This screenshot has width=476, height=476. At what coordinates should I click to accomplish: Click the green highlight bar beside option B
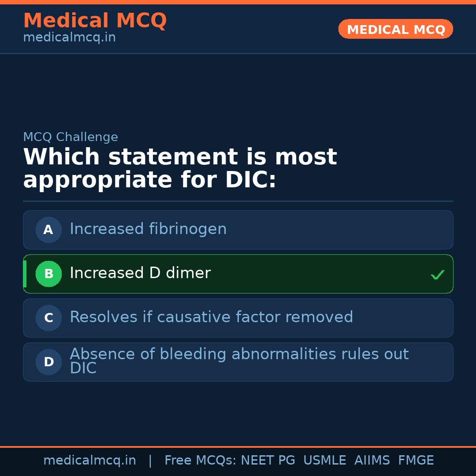[x=25, y=274]
